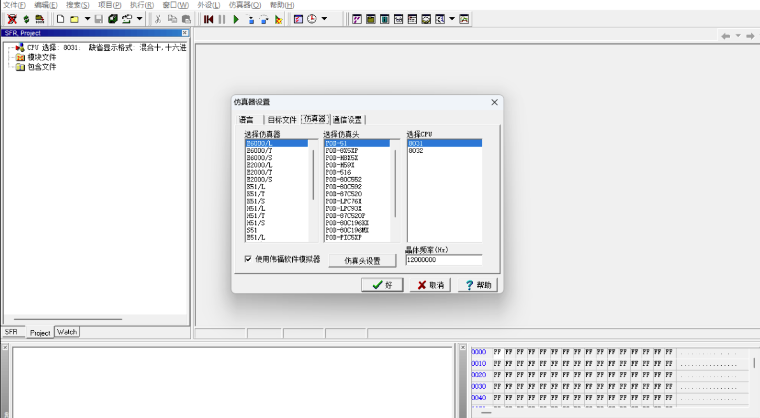Click the copy icon in the toolbar
The image size is (760, 418).
pos(172,19)
